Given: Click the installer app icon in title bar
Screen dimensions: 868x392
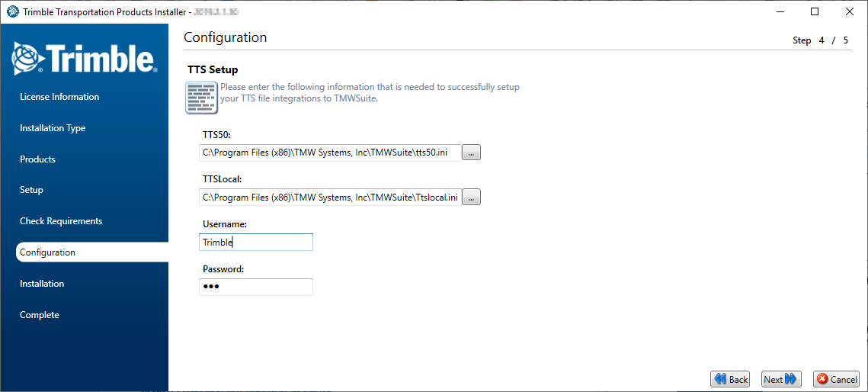Looking at the screenshot, I should pyautogui.click(x=12, y=11).
